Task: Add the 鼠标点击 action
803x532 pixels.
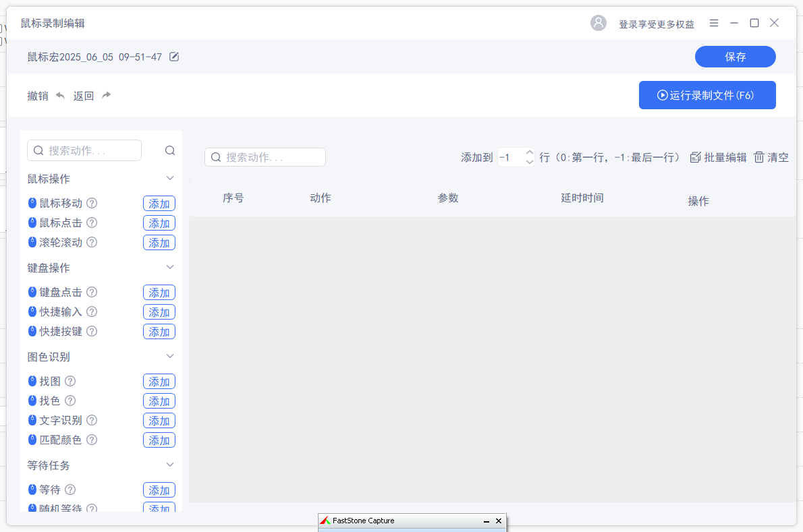Action: tap(159, 223)
